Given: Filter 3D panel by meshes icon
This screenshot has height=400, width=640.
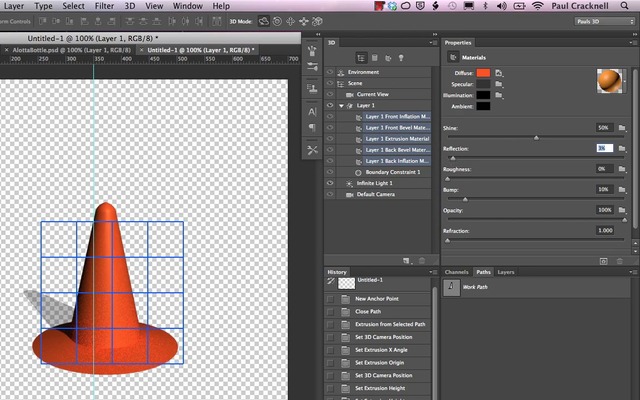Looking at the screenshot, I should (373, 58).
